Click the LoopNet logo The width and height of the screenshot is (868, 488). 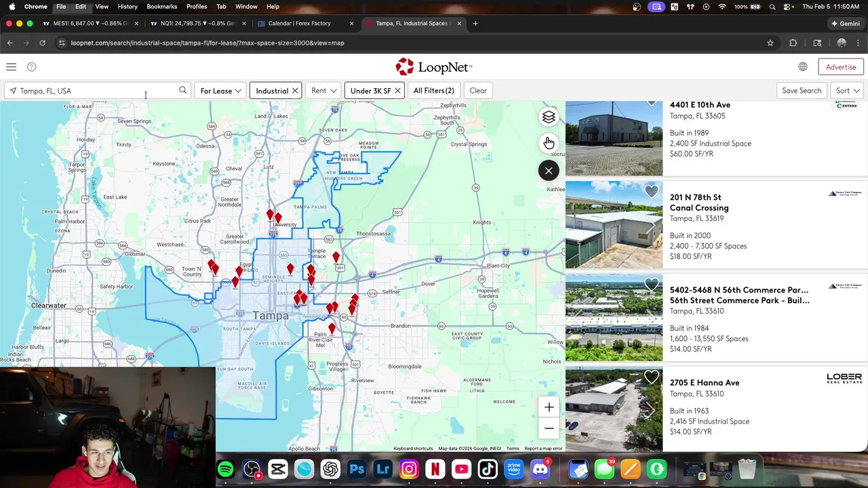pyautogui.click(x=434, y=66)
